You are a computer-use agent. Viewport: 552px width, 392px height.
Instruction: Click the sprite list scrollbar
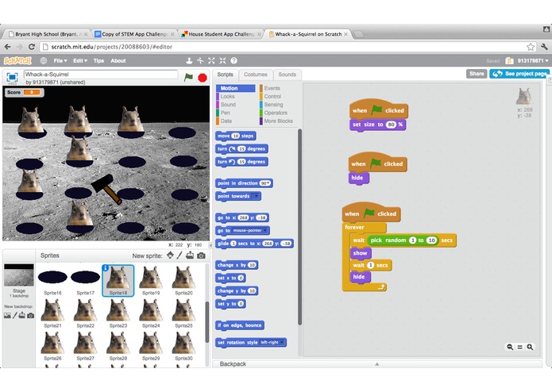click(207, 321)
